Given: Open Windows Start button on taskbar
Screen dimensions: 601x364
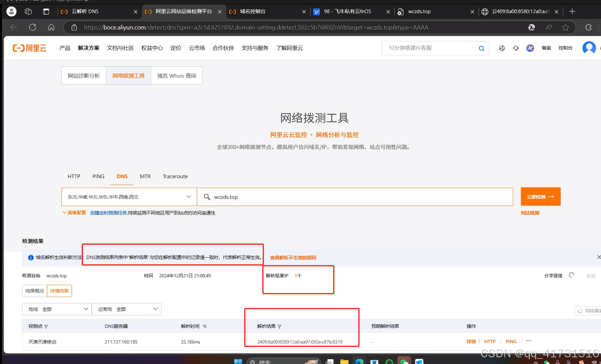Looking at the screenshot, I should [x=238, y=361].
